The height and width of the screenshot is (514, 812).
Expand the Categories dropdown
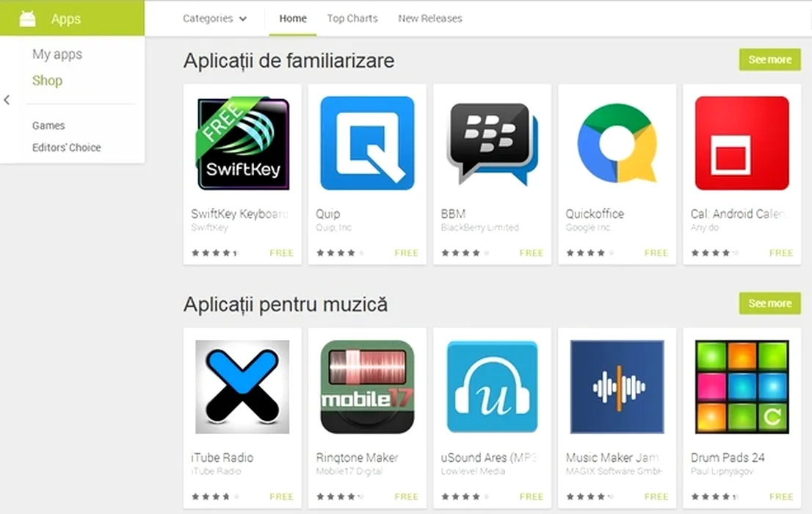point(214,18)
